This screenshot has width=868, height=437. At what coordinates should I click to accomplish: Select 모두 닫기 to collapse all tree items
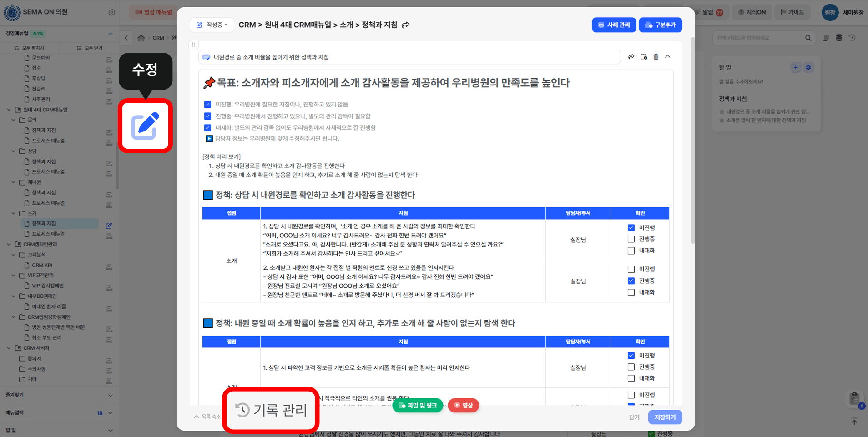point(90,48)
